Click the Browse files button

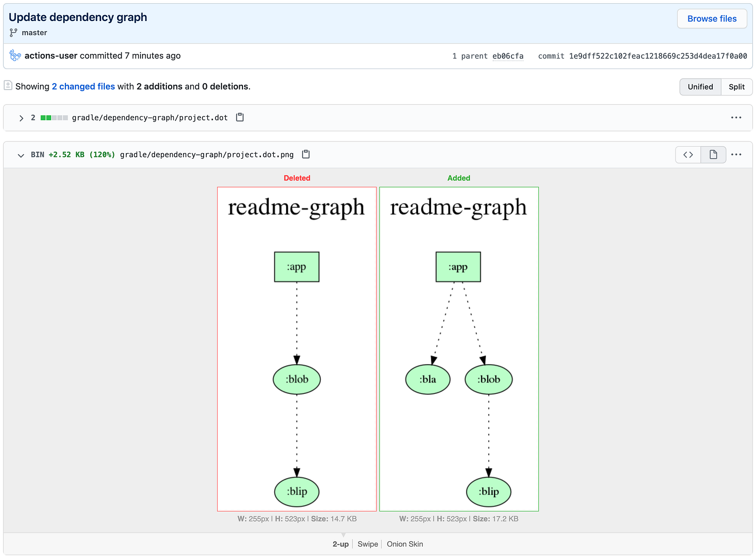click(x=712, y=18)
